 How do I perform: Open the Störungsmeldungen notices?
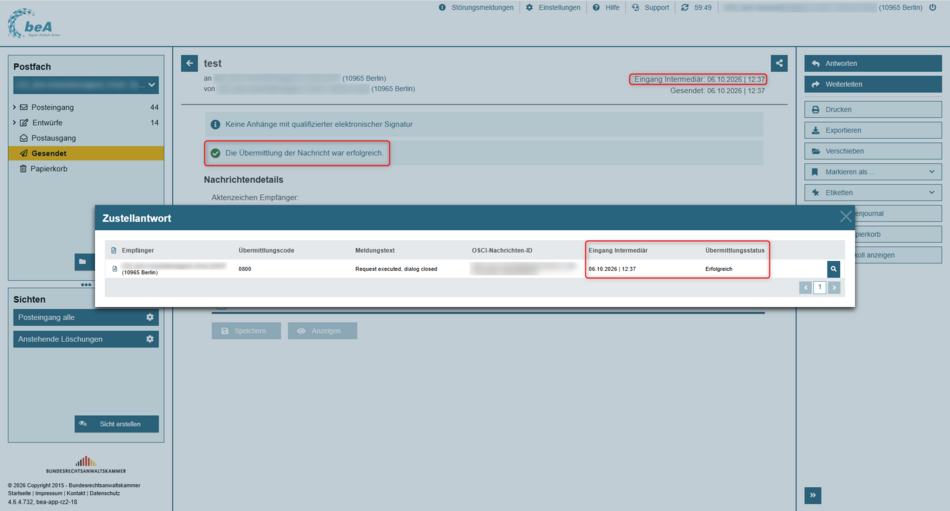tap(476, 8)
